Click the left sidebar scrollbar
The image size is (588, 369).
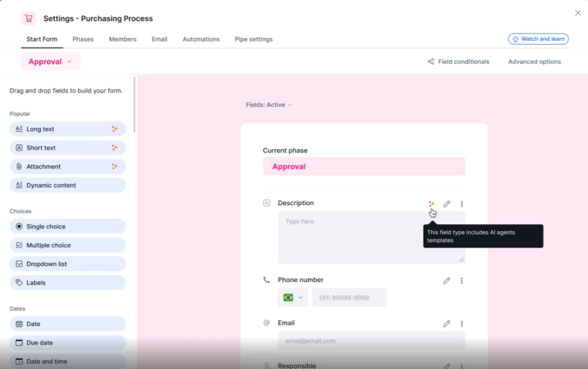tap(134, 104)
